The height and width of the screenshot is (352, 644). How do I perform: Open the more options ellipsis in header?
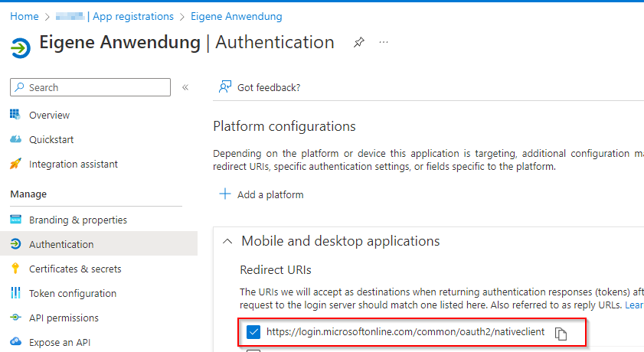(384, 42)
